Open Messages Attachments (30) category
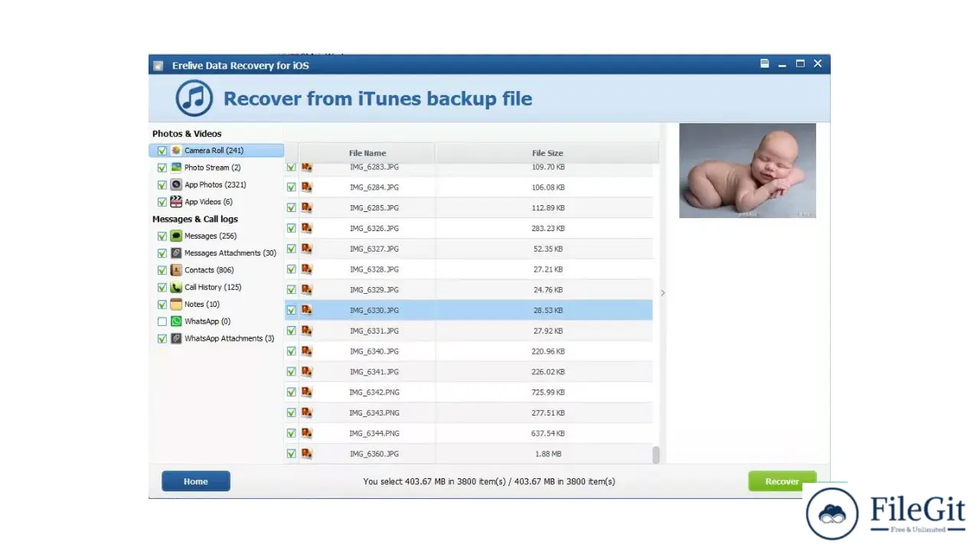The image size is (980, 551). pos(230,253)
